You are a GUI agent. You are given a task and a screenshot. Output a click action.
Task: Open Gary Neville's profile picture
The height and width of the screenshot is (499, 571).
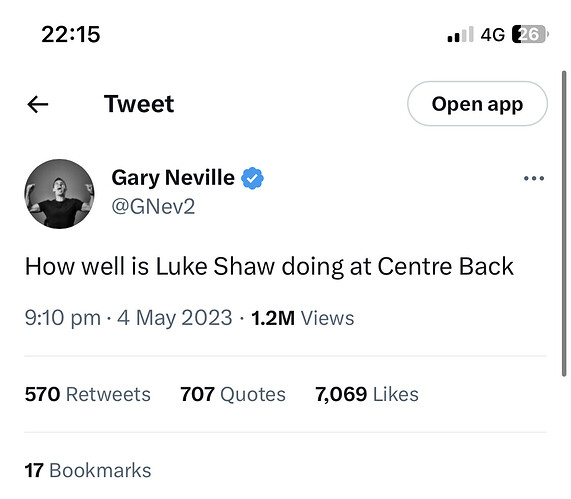[x=59, y=194]
